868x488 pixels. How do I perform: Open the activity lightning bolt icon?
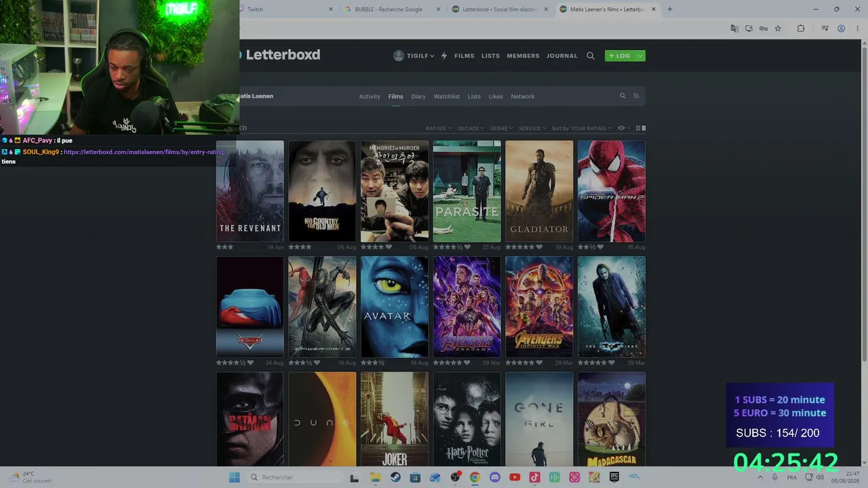[x=444, y=56]
